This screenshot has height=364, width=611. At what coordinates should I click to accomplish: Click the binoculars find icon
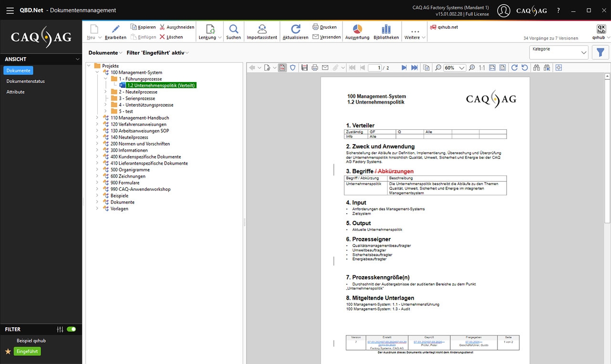[x=537, y=68]
